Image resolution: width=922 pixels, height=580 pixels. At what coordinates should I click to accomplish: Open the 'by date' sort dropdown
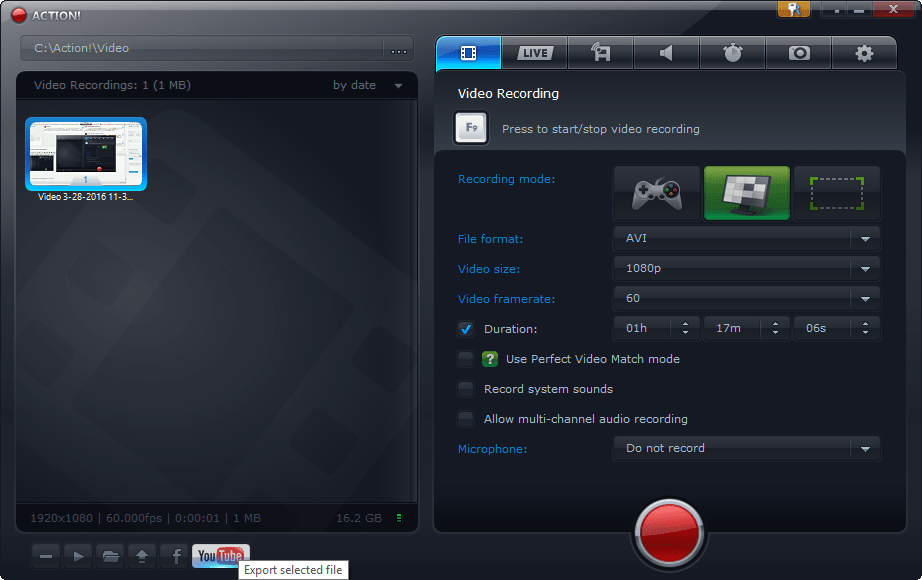pyautogui.click(x=368, y=85)
